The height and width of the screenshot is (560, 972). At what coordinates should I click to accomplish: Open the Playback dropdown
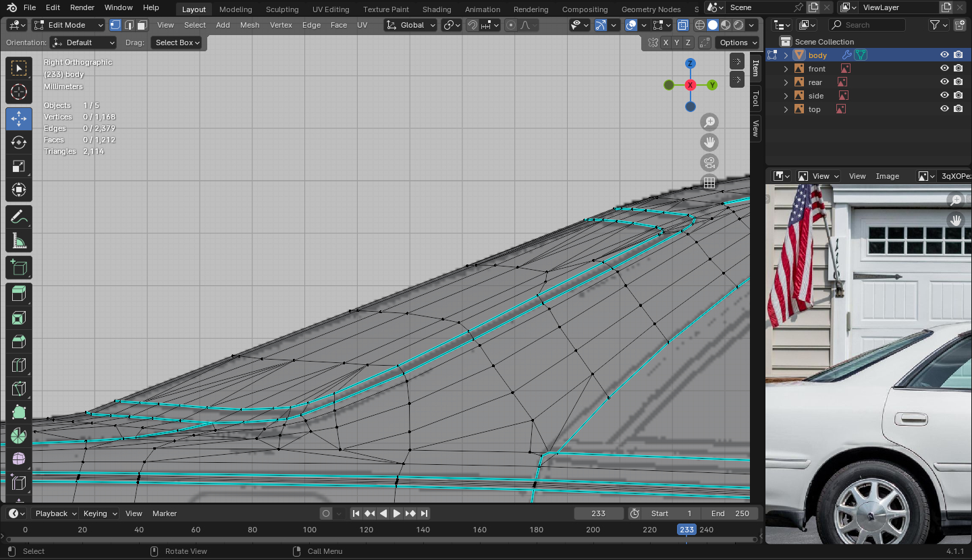pyautogui.click(x=55, y=513)
